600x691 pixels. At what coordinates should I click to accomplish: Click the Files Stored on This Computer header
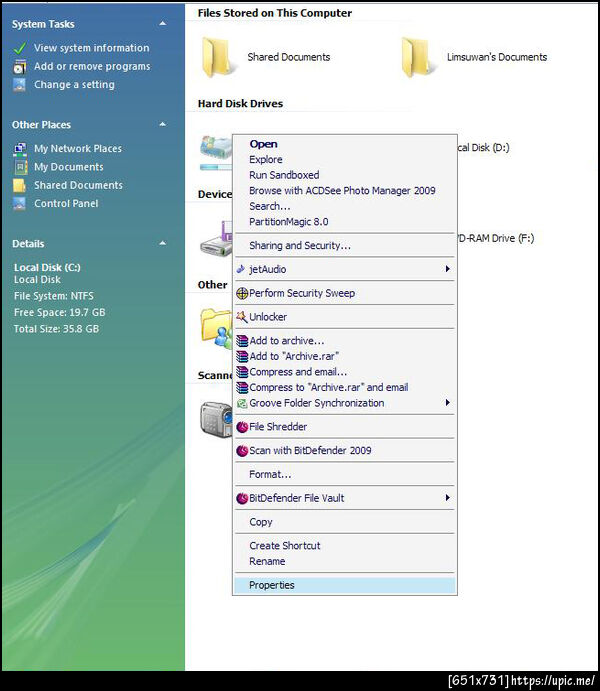pyautogui.click(x=275, y=13)
